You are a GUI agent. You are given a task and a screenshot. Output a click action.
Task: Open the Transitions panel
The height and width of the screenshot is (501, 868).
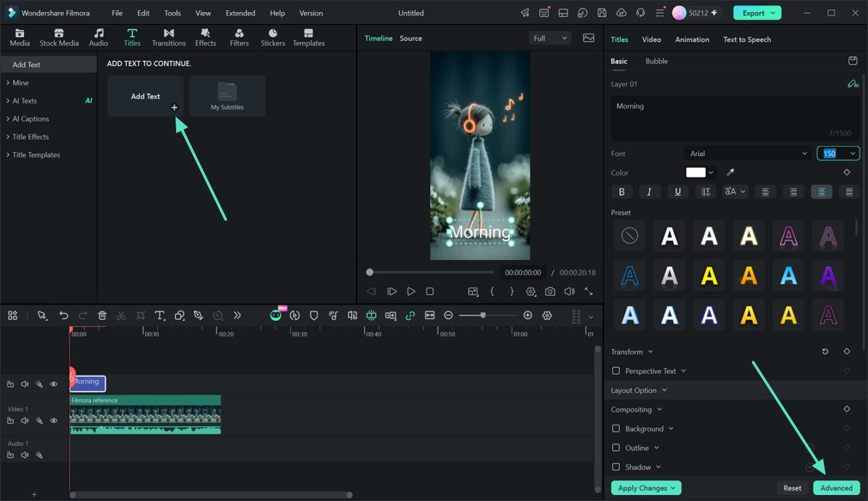(x=168, y=37)
